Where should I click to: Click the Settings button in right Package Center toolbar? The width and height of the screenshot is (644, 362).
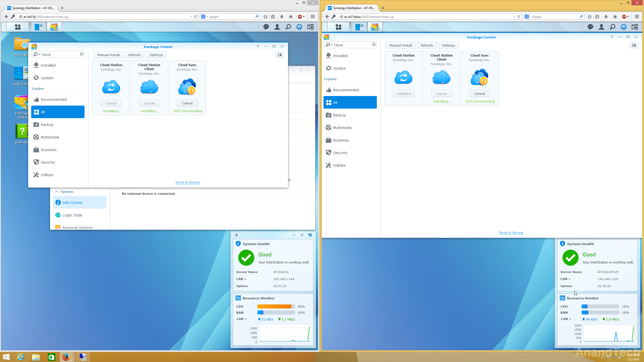[x=448, y=45]
